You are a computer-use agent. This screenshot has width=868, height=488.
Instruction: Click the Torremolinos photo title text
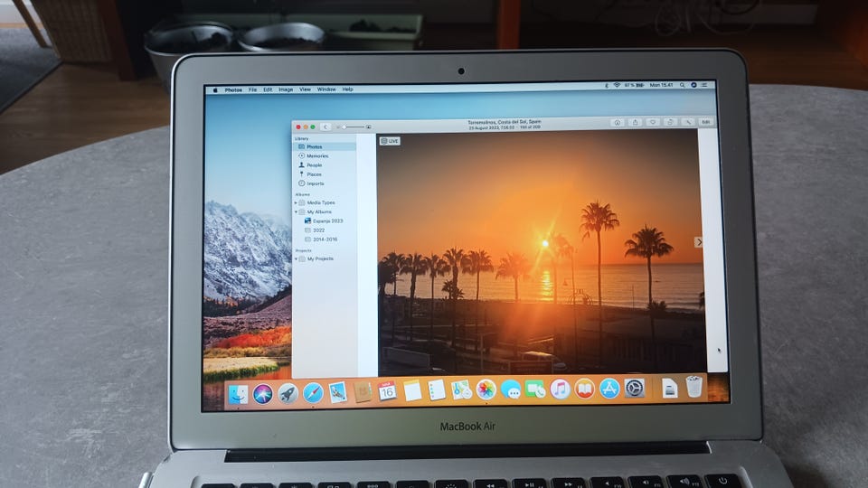click(x=505, y=122)
